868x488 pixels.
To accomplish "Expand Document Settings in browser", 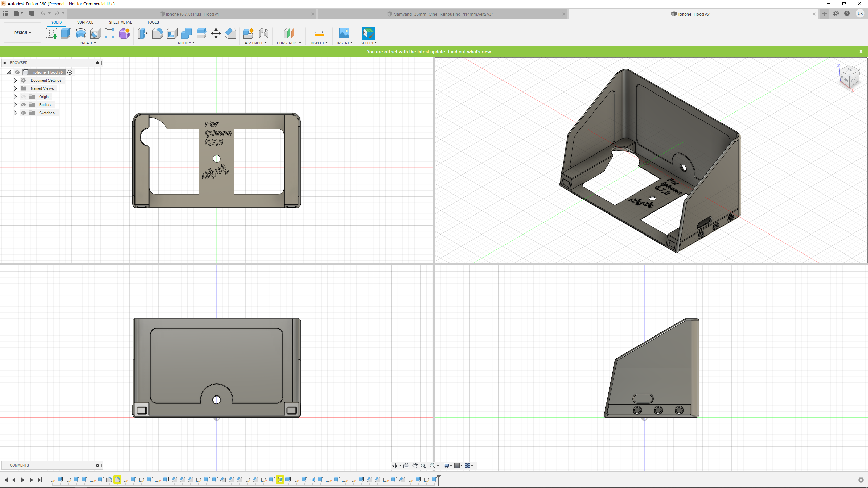I will click(x=15, y=80).
